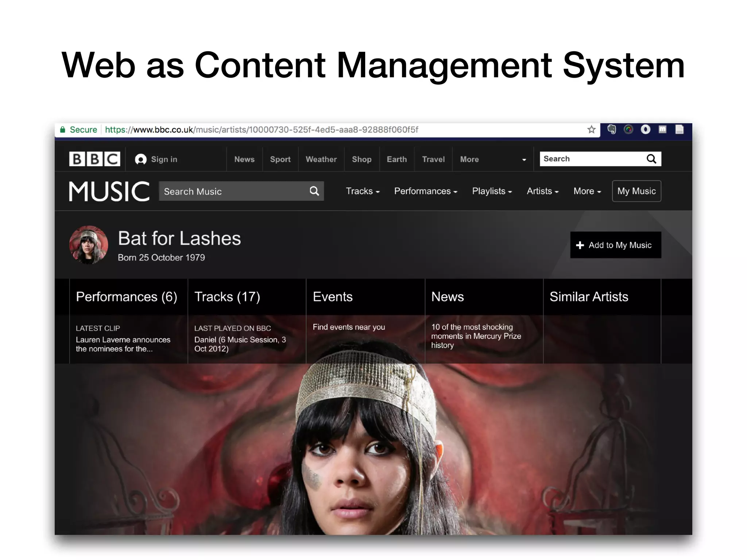
Task: Click the 'LATEST CLIP' label
Action: pyautogui.click(x=98, y=328)
